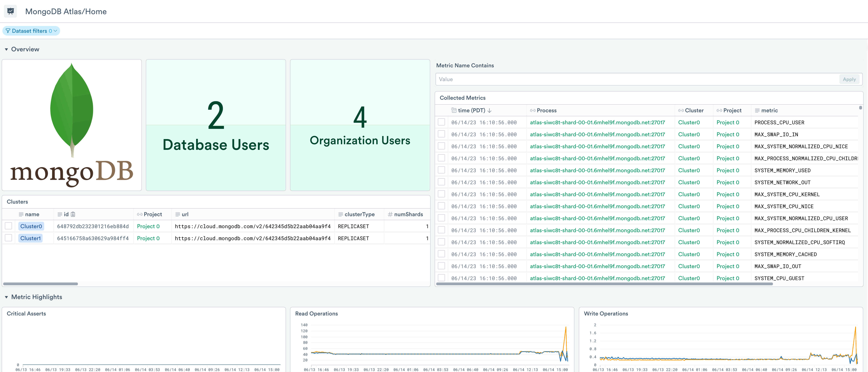
Task: Click the filter funnel icon in Dataset filters
Action: pos(8,31)
